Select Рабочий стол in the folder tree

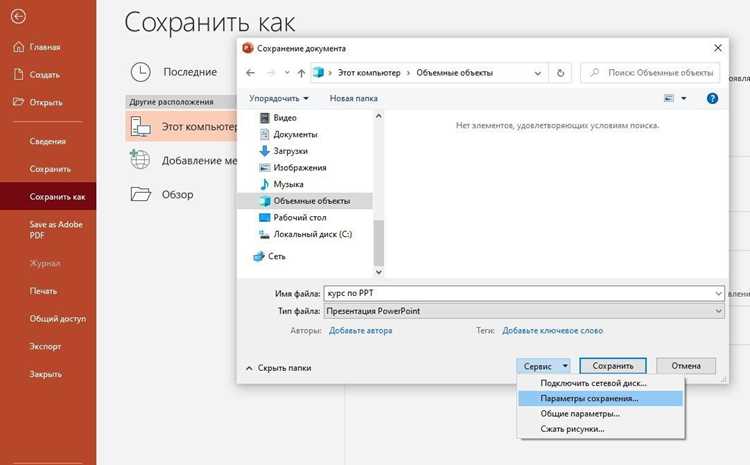299,218
